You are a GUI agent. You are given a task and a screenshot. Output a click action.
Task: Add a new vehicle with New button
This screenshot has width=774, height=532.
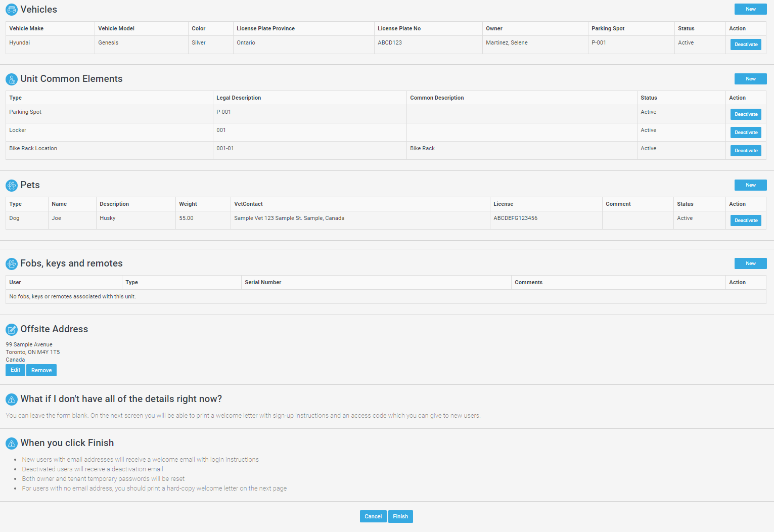pos(750,9)
